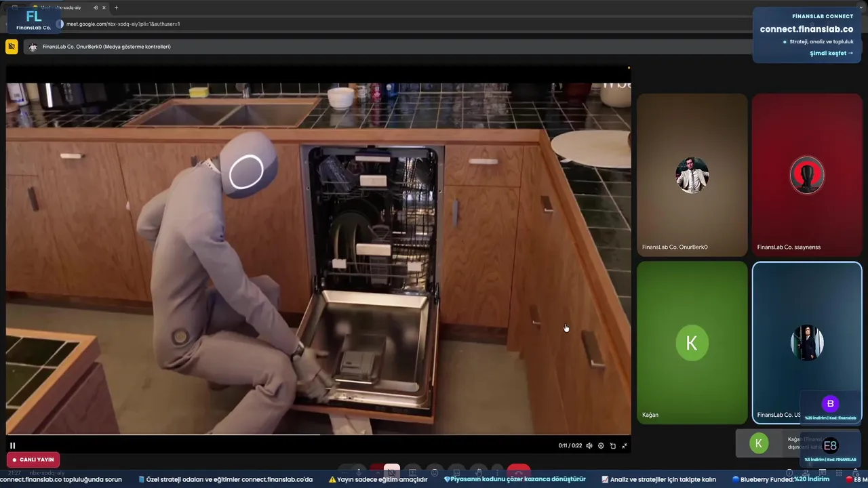Mute the Meet tab via its audio icon
Image resolution: width=868 pixels, height=488 pixels.
click(x=95, y=7)
